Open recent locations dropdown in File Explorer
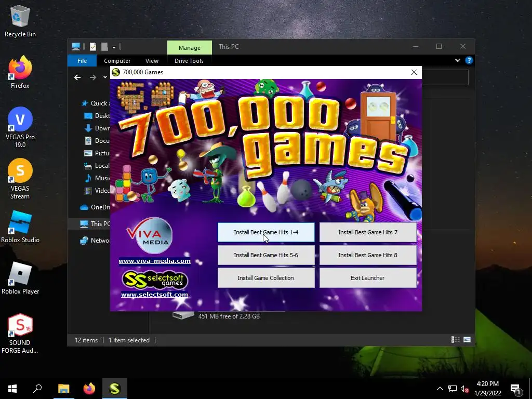 pos(105,77)
